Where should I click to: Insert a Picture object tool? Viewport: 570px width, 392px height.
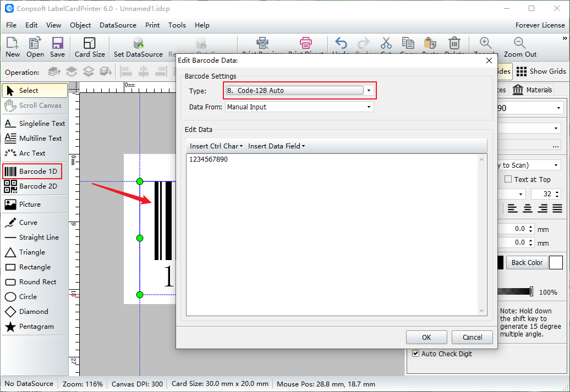click(x=35, y=204)
